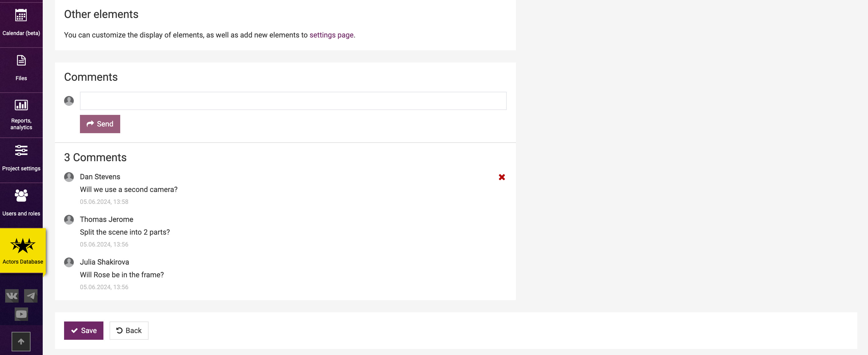
Task: Click comment text 'Will Rose be in the frame?'
Action: click(x=122, y=275)
